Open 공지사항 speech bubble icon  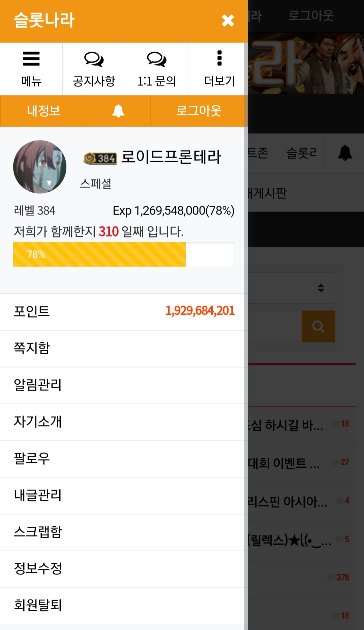point(94,59)
